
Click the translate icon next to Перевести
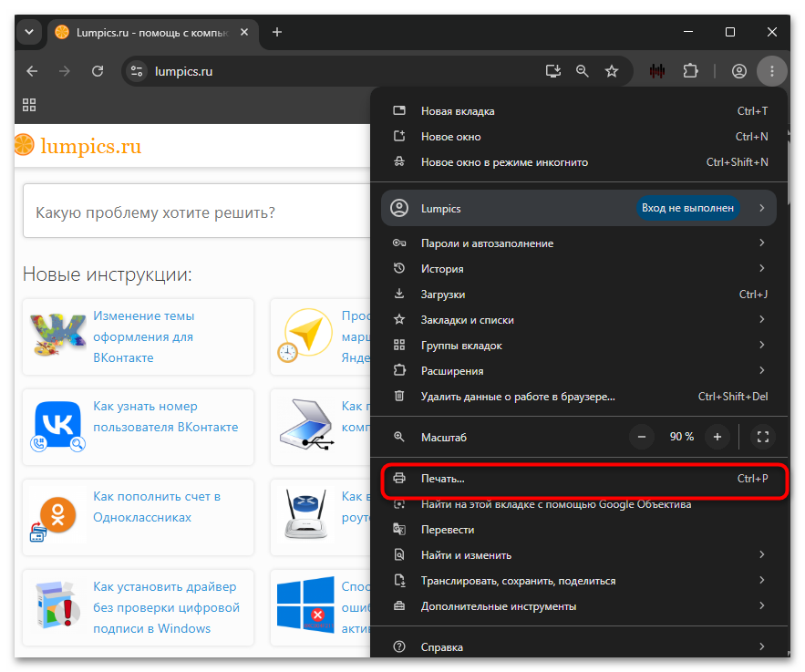click(399, 529)
